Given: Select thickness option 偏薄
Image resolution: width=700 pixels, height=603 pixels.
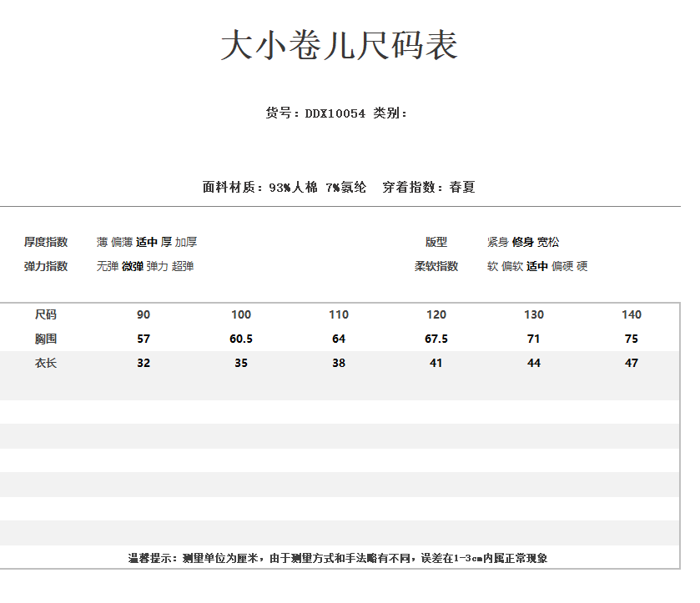Looking at the screenshot, I should click(x=122, y=242).
